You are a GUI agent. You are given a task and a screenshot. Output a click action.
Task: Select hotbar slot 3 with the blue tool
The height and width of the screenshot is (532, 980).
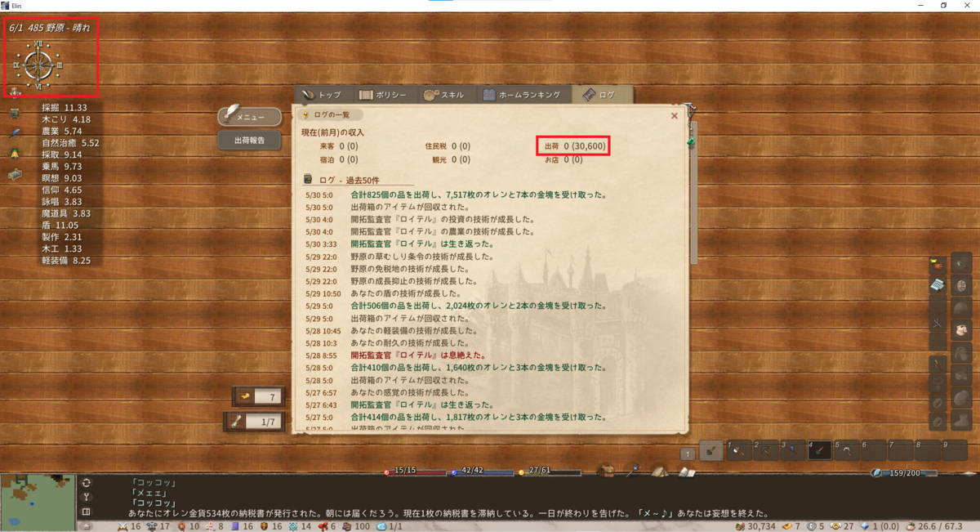(793, 449)
